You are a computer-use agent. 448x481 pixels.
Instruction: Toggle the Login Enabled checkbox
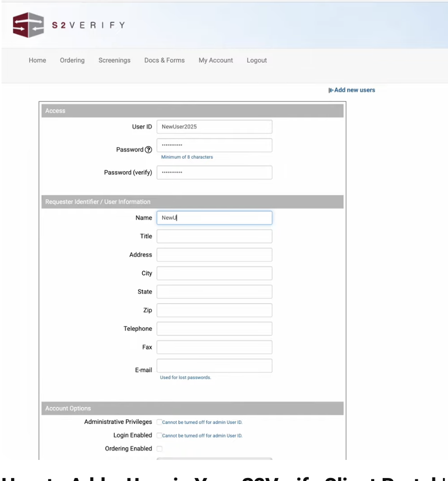pyautogui.click(x=159, y=435)
